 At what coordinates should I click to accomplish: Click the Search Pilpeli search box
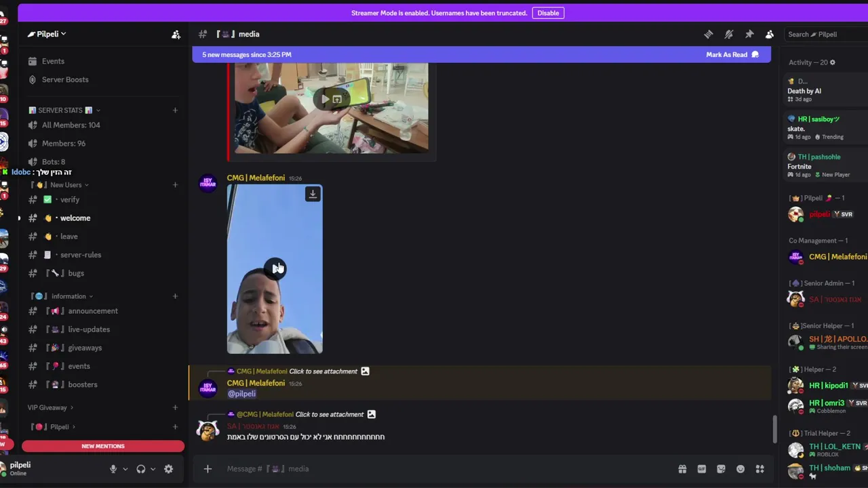826,34
